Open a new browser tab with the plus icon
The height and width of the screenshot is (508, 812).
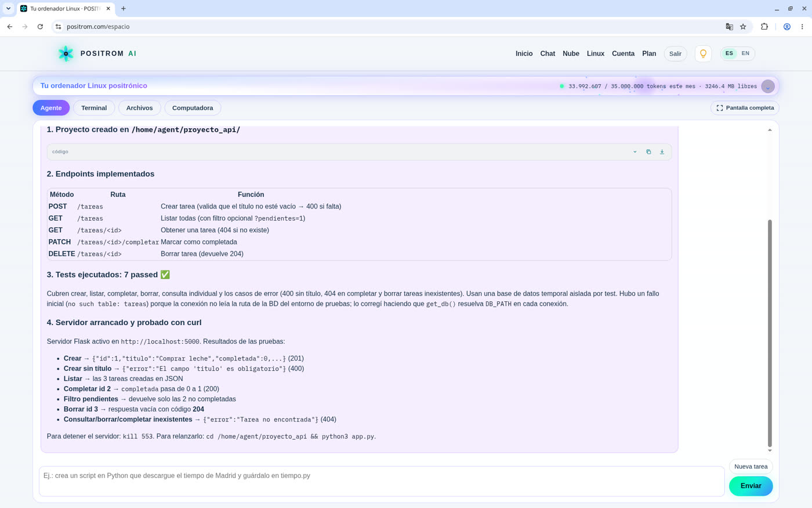click(x=124, y=9)
